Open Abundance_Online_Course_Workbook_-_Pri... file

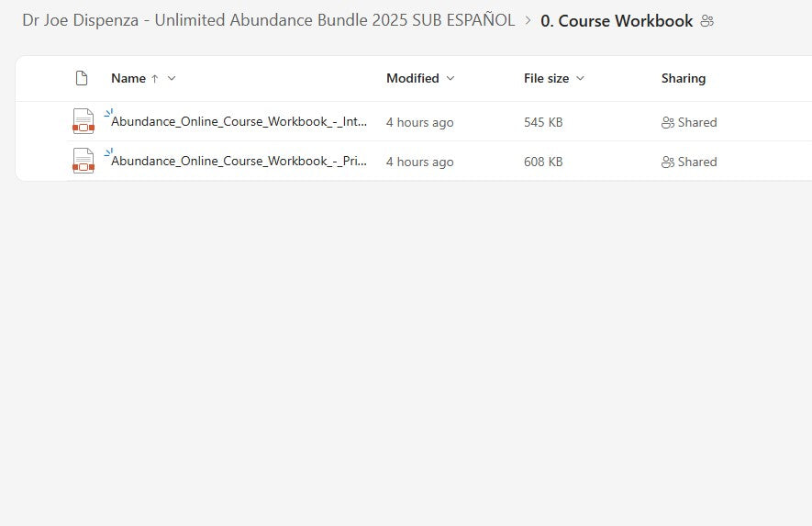click(x=239, y=161)
